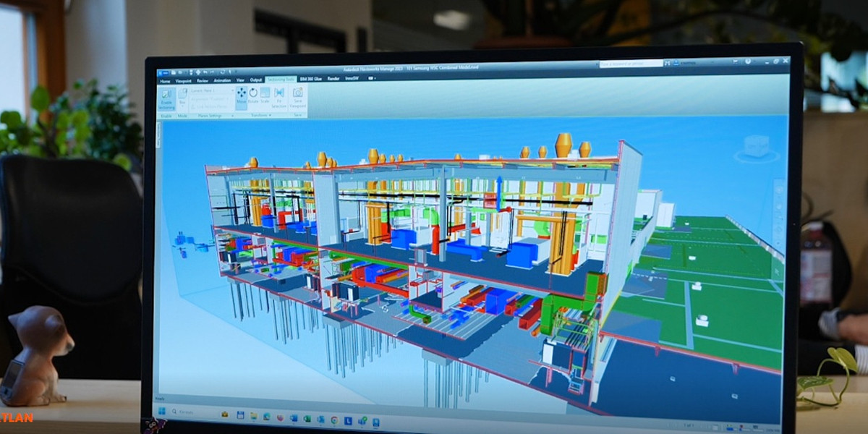Select the Move transform tool
This screenshot has height=434, width=868.
pos(241,98)
